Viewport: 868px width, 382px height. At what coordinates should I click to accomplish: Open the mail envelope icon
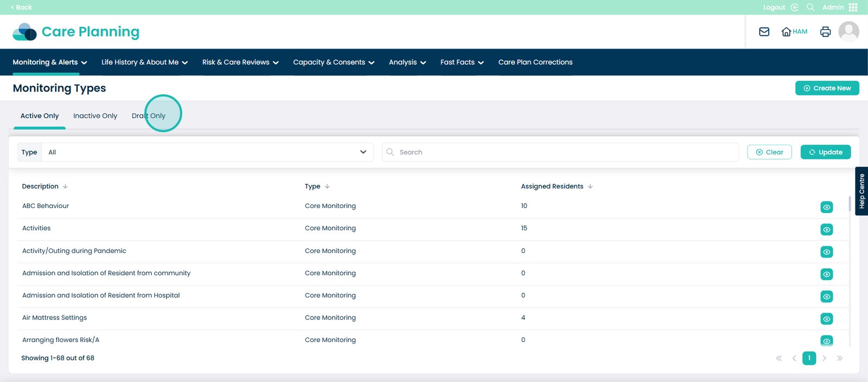[764, 32]
